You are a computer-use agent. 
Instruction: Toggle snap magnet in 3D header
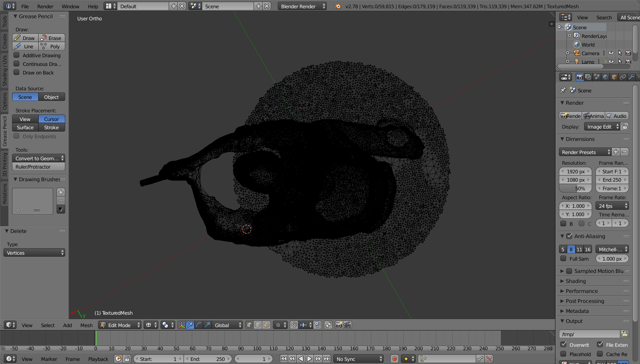[x=294, y=325]
